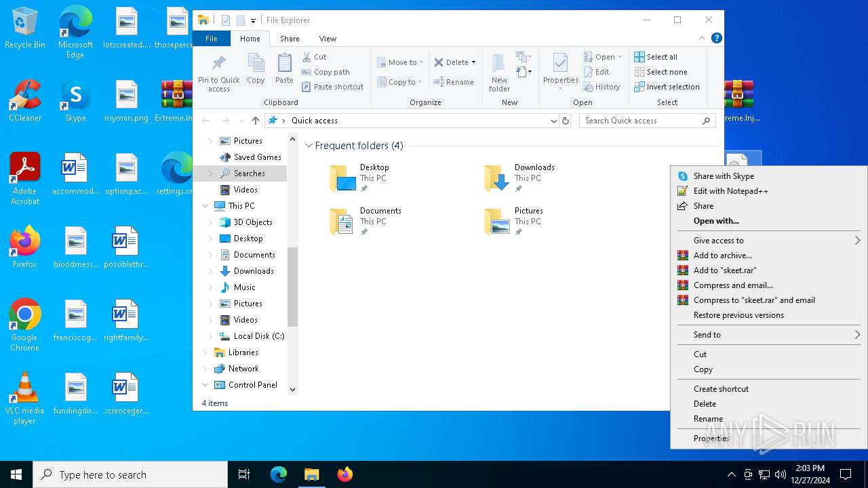Choose Compress and email...
Viewport: 868px width, 488px height.
768,285
